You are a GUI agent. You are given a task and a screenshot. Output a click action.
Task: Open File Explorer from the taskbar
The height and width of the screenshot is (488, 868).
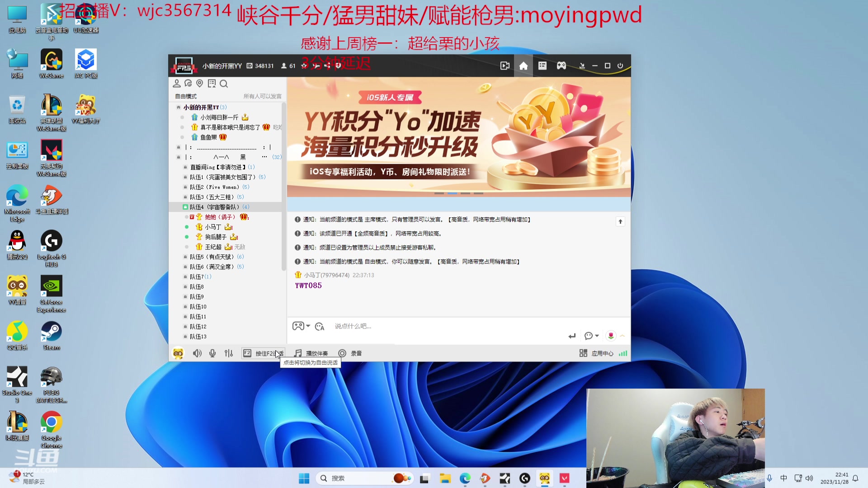point(445,478)
